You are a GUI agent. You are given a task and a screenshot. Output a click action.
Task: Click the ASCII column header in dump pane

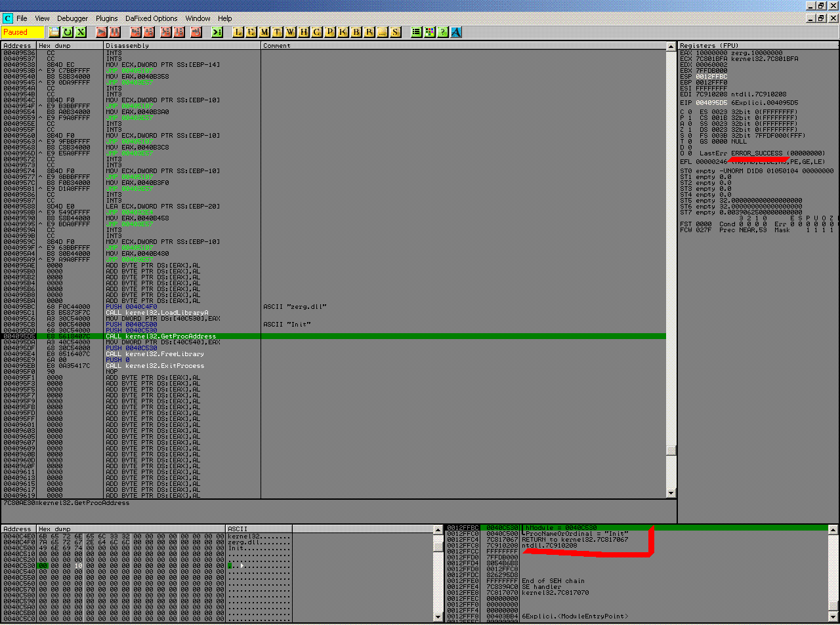click(x=259, y=529)
